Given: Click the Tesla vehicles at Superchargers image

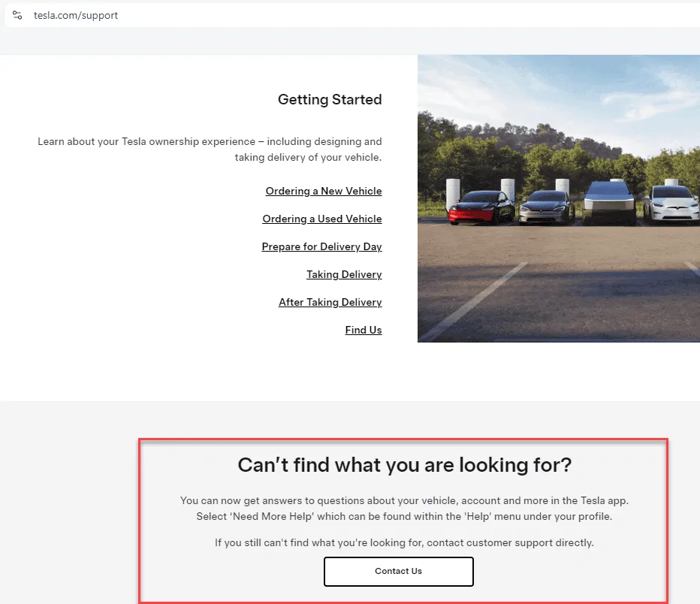Looking at the screenshot, I should click(x=559, y=198).
